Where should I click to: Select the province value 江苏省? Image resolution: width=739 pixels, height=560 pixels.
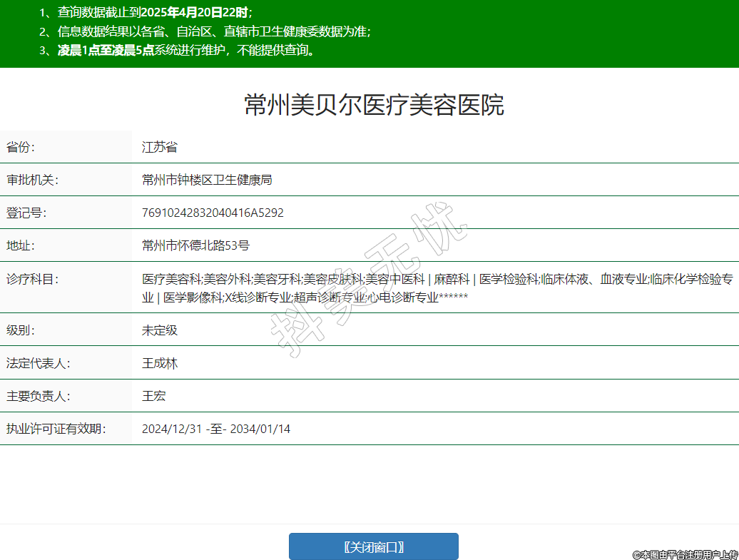pos(160,148)
